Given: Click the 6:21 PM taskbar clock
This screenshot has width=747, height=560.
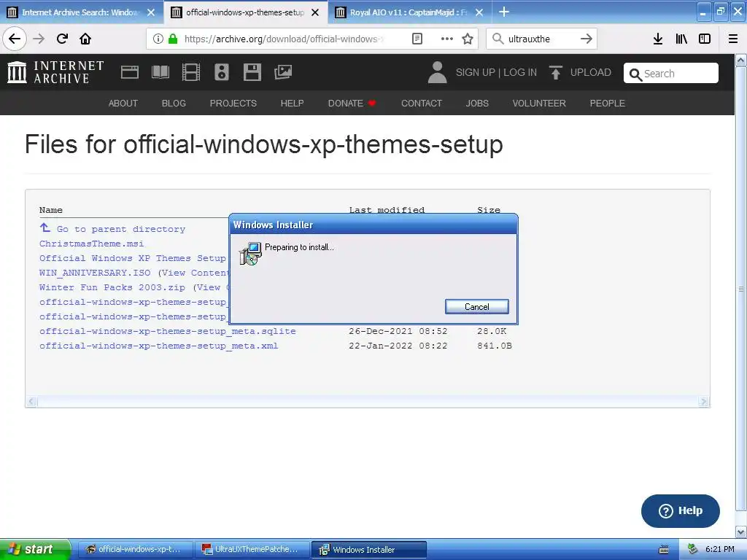Looking at the screenshot, I should (720, 550).
